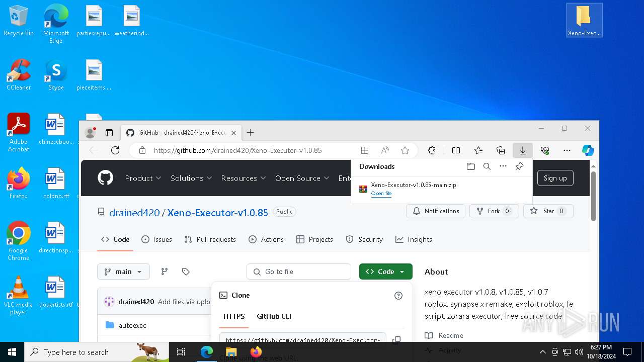Search downloads using the magnifier icon
This screenshot has height=362, width=644.
[487, 166]
